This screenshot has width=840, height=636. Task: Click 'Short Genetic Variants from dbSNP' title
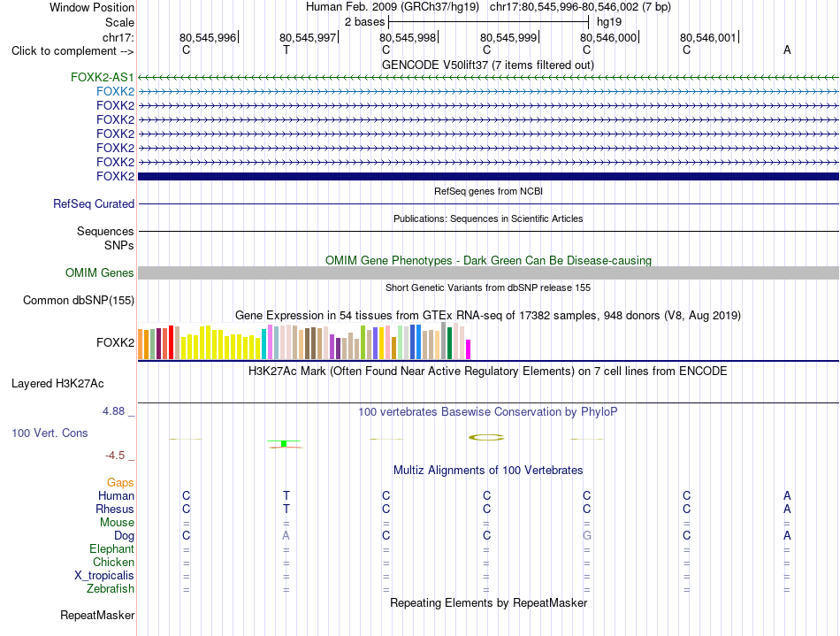(x=488, y=287)
